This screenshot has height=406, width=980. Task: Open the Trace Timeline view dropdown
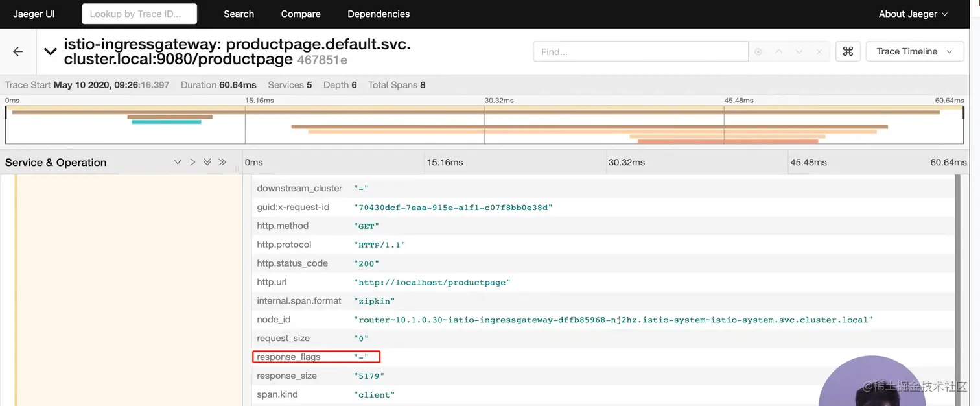tap(913, 52)
